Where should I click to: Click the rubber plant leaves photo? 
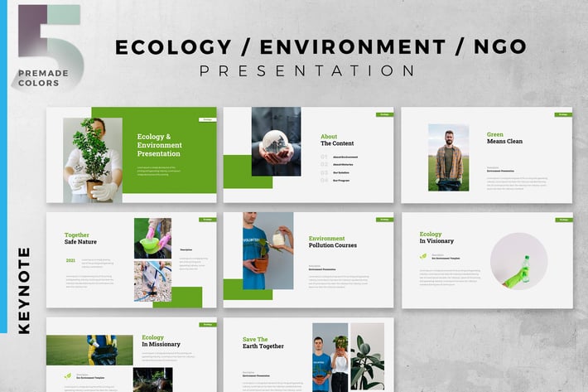[x=367, y=356]
